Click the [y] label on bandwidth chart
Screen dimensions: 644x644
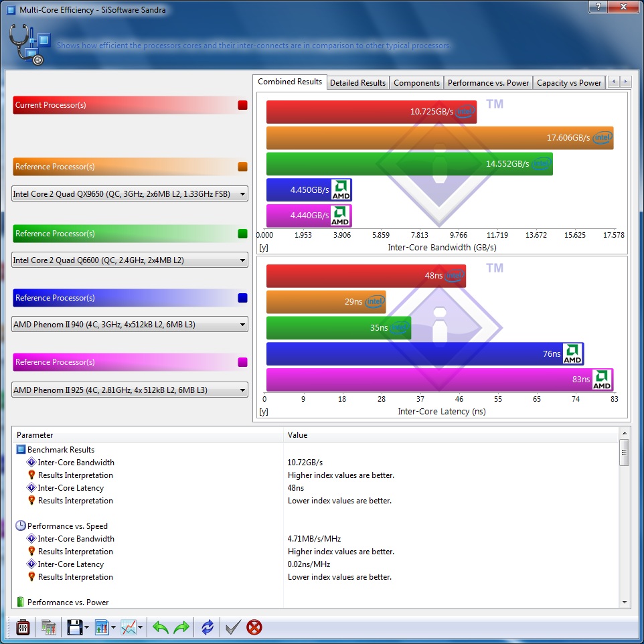[263, 248]
